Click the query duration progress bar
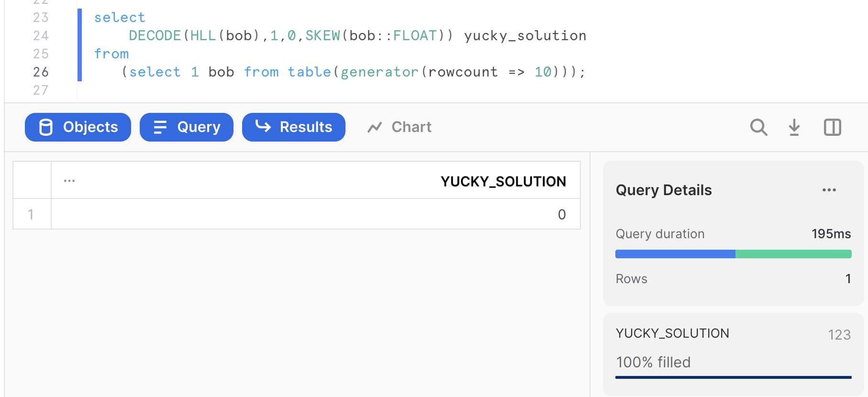 click(733, 254)
